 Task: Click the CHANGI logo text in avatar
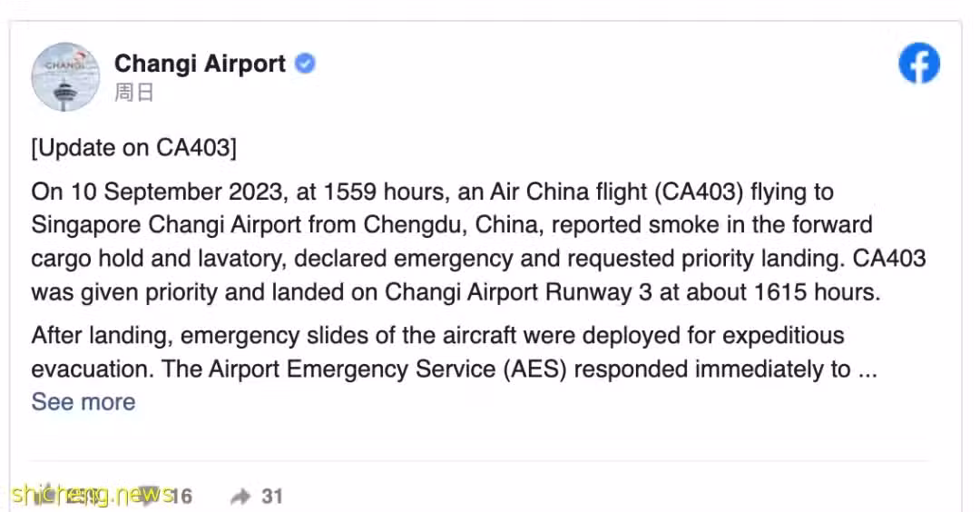[64, 64]
